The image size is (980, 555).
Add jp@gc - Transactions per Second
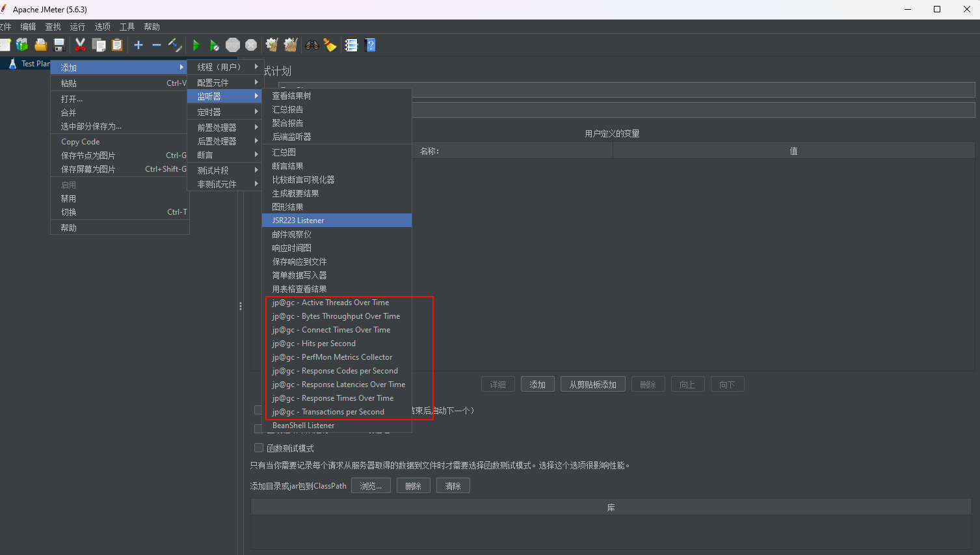[x=337, y=412]
